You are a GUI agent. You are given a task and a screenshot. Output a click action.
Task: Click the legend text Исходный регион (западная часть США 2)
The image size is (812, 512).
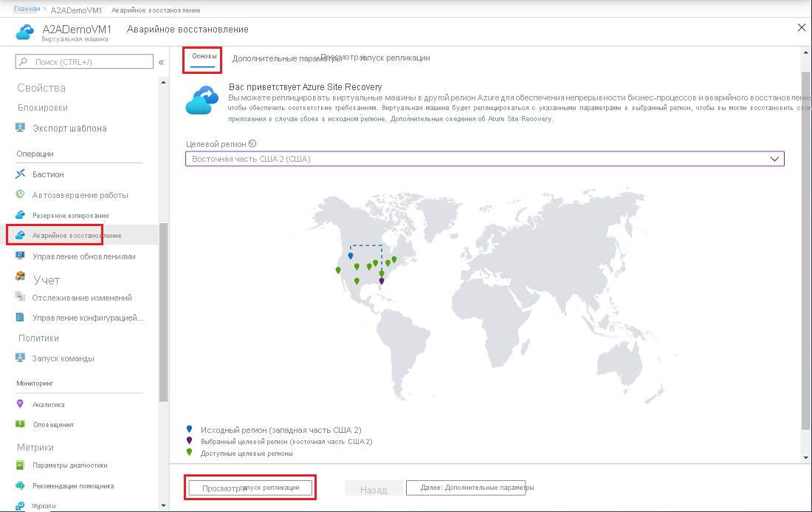click(281, 429)
